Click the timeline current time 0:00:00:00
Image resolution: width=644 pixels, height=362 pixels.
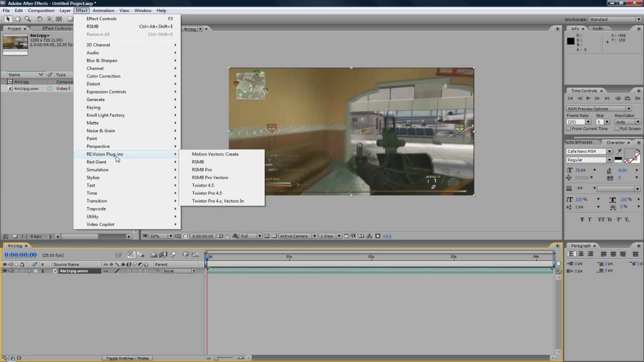21,255
